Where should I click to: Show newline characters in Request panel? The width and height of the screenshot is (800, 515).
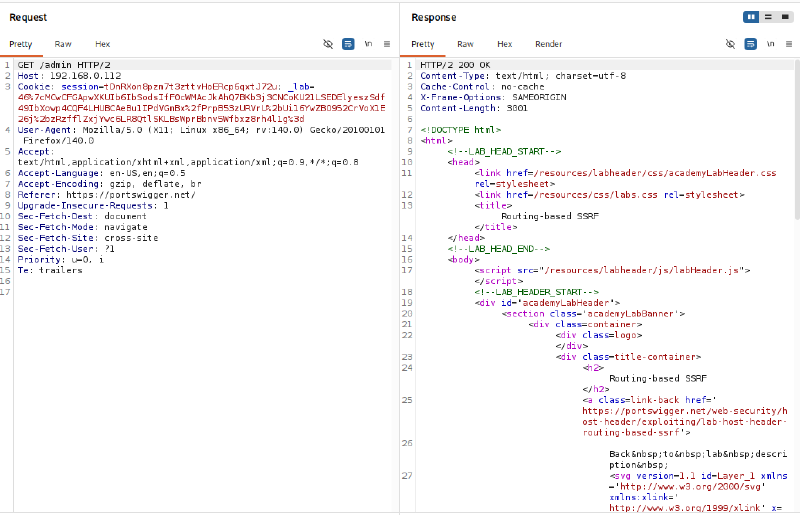368,44
